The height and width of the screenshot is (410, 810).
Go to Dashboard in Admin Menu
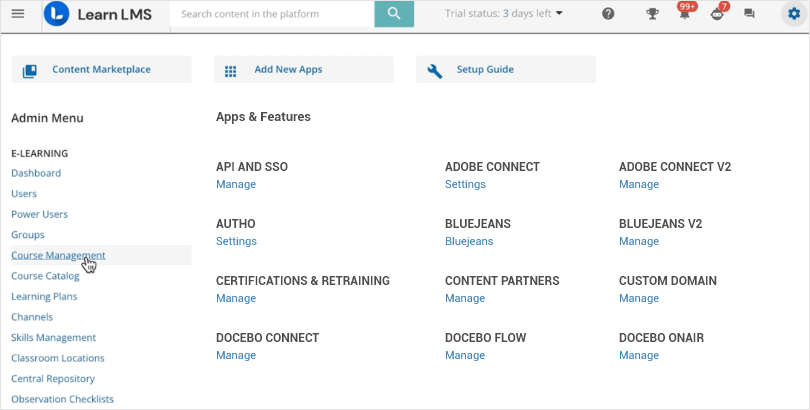point(36,173)
